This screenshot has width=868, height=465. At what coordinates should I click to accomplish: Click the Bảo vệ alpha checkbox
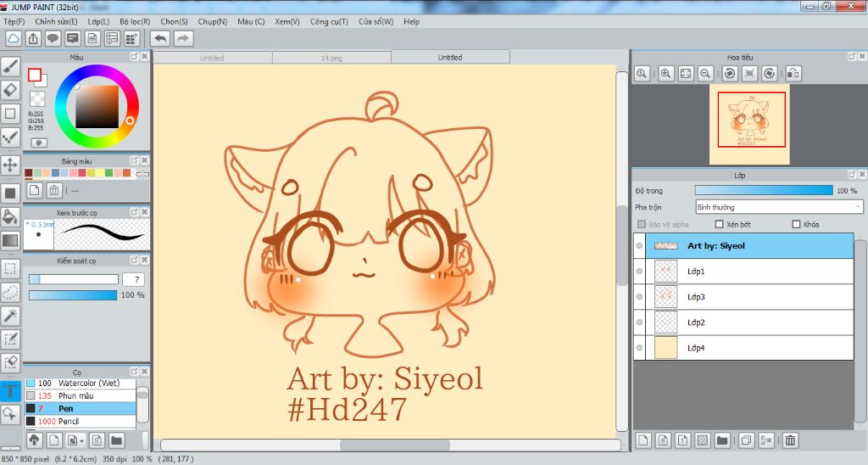click(x=642, y=225)
